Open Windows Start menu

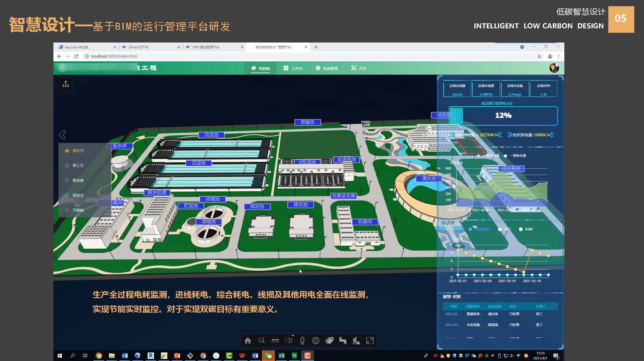point(60,356)
